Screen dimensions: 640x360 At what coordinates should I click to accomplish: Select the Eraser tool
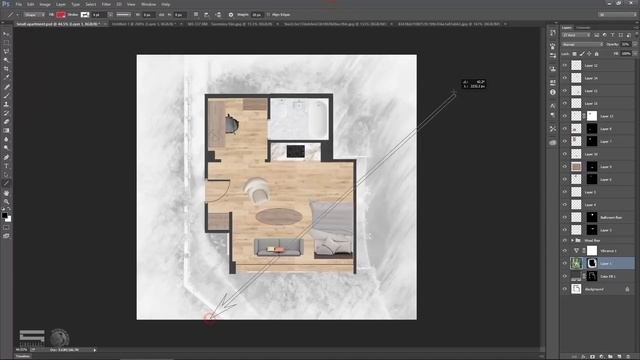click(x=6, y=122)
